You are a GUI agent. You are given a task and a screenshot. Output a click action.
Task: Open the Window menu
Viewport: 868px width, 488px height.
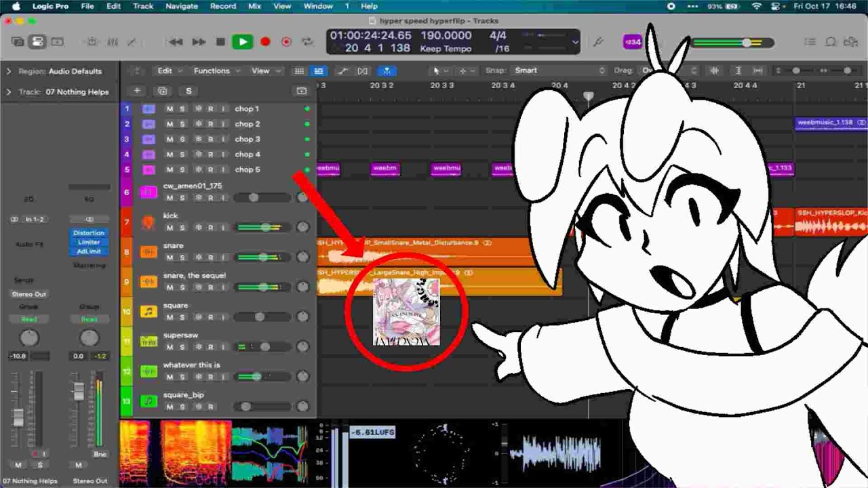point(318,6)
